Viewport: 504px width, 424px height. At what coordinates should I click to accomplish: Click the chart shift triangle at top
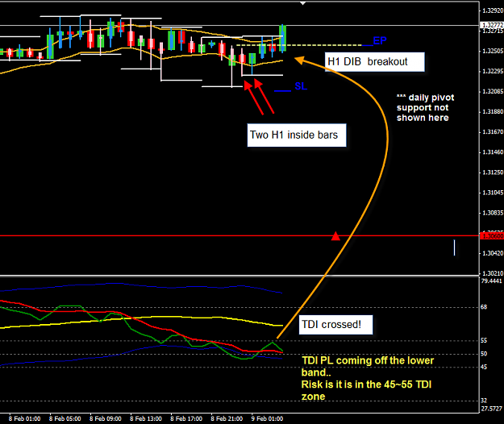(302, 3)
